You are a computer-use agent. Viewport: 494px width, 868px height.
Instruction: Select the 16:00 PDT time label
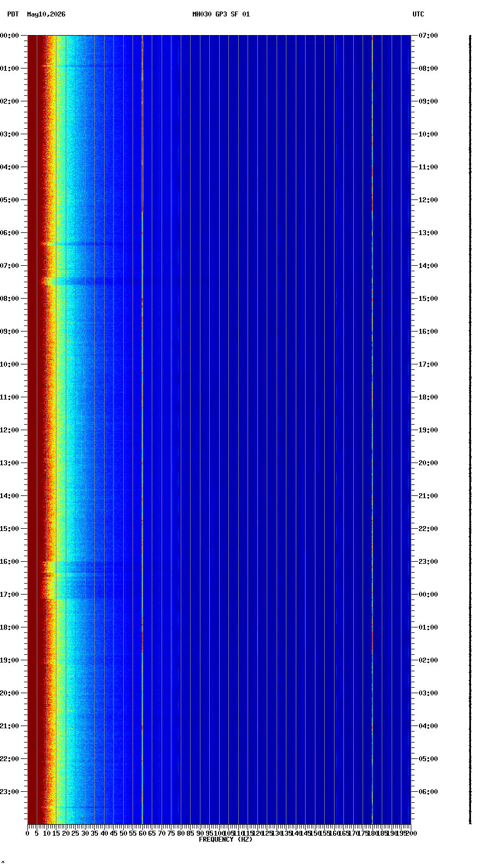(9, 562)
